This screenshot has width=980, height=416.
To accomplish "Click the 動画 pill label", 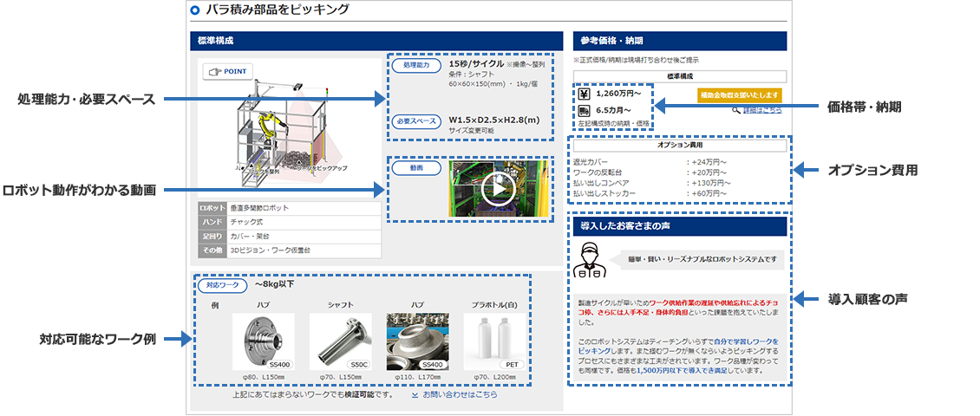I will coord(416,168).
